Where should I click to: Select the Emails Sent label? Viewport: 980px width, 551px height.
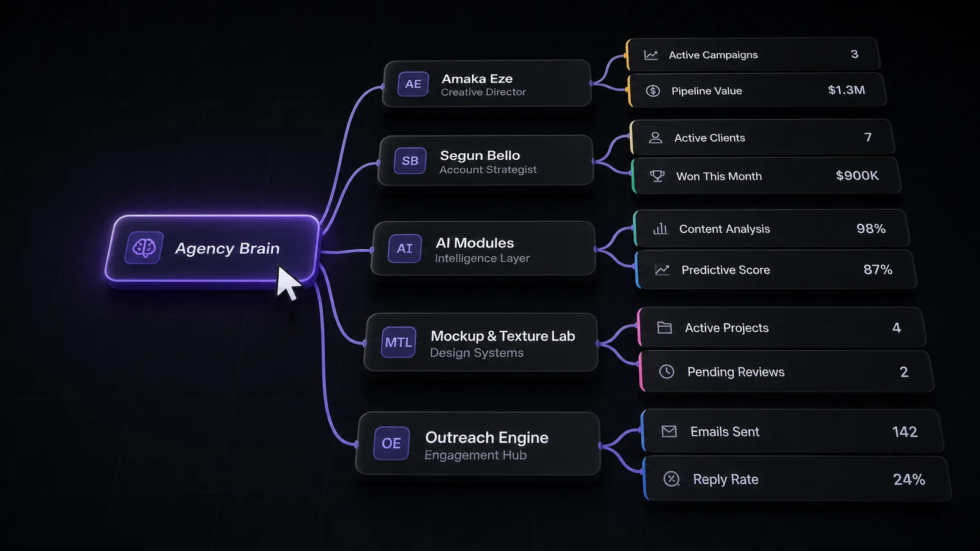[725, 432]
